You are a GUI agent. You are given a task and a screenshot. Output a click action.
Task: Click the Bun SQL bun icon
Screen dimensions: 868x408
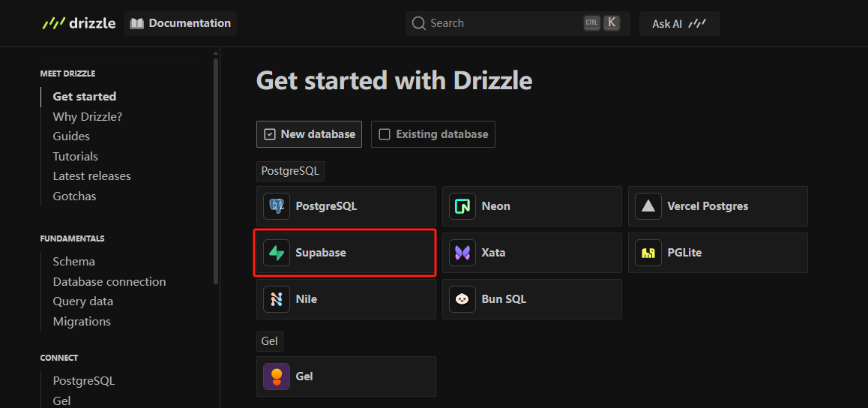click(x=462, y=299)
